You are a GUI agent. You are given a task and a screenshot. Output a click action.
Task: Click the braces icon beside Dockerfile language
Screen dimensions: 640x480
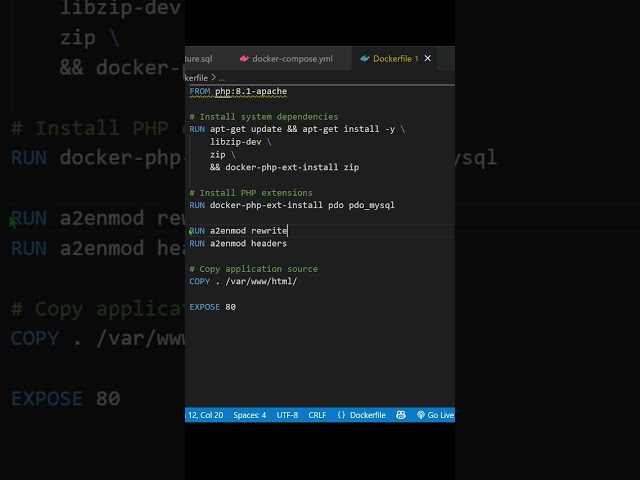[x=341, y=415]
